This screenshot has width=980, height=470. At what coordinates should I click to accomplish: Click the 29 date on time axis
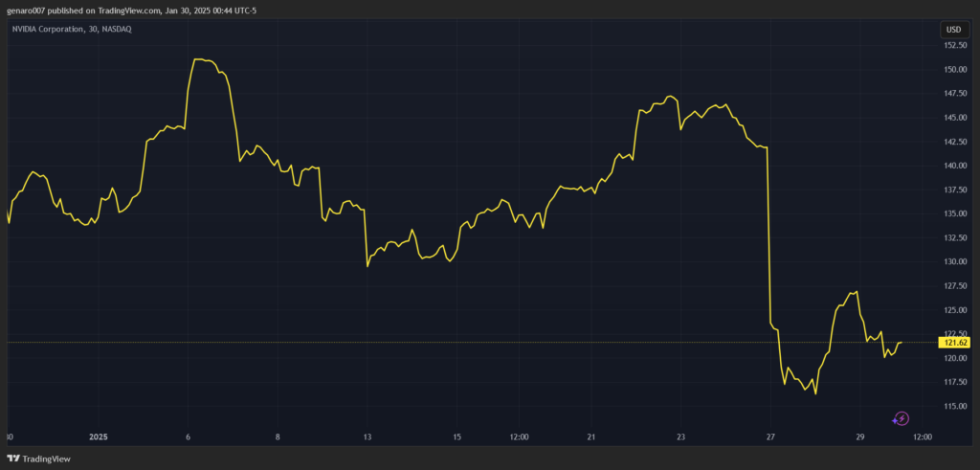pos(860,437)
